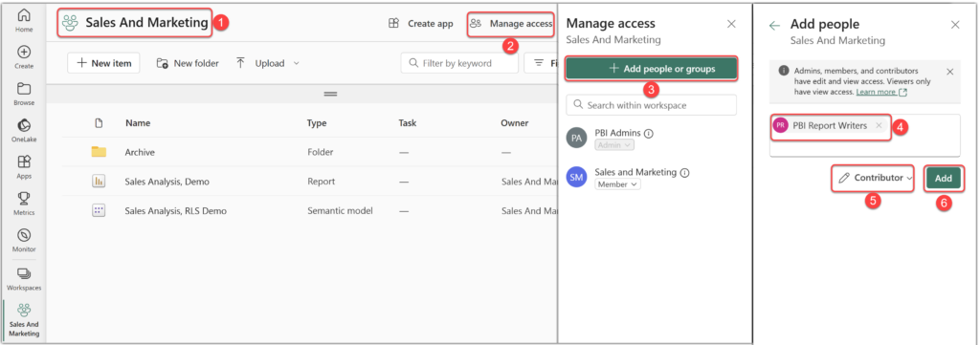980x345 pixels.
Task: Sort by the Name column header
Action: [x=138, y=123]
